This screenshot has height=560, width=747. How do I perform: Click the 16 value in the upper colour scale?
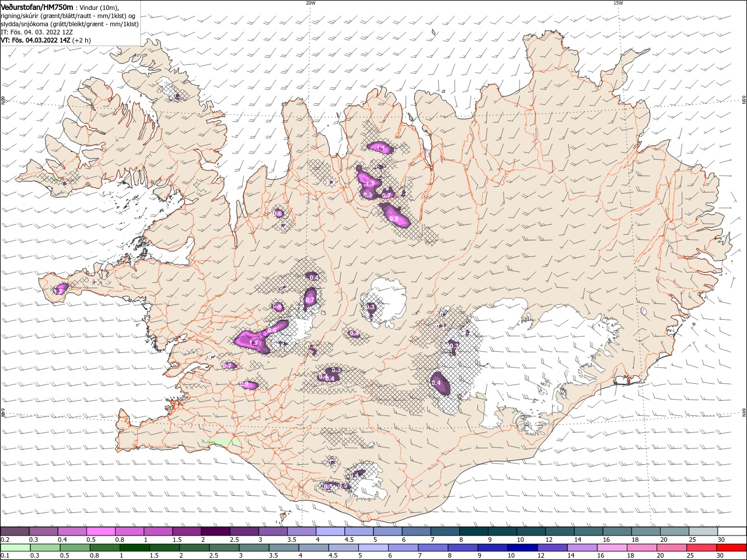606,540
